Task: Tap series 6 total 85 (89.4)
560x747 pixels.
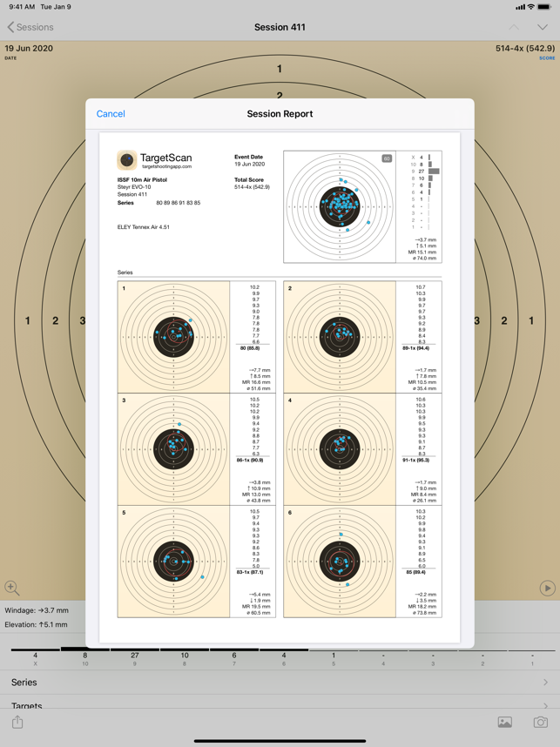Action: (x=415, y=572)
